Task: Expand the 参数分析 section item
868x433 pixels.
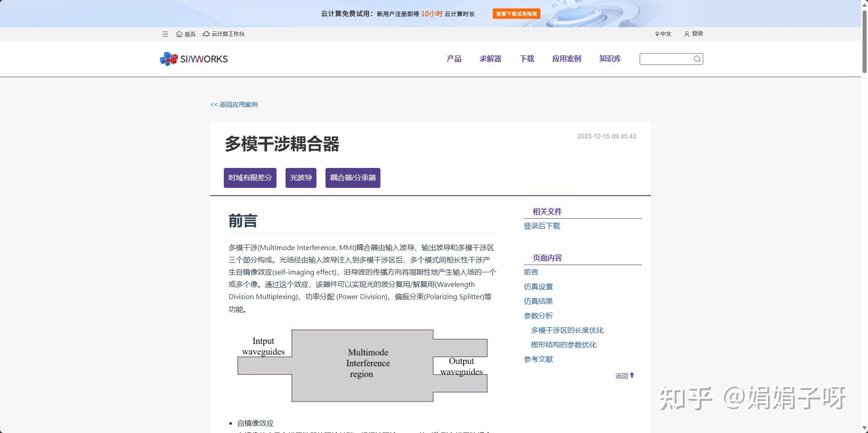Action: pyautogui.click(x=538, y=315)
